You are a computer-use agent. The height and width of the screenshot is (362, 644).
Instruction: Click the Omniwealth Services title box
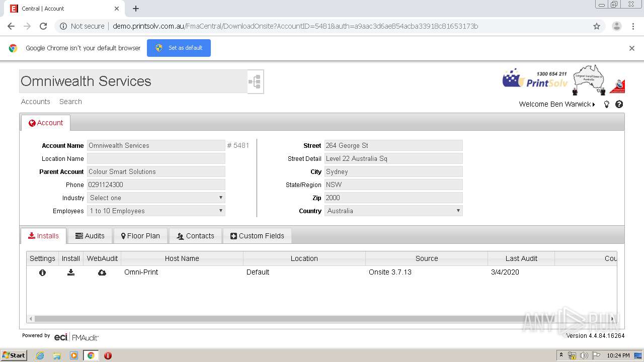point(133,81)
